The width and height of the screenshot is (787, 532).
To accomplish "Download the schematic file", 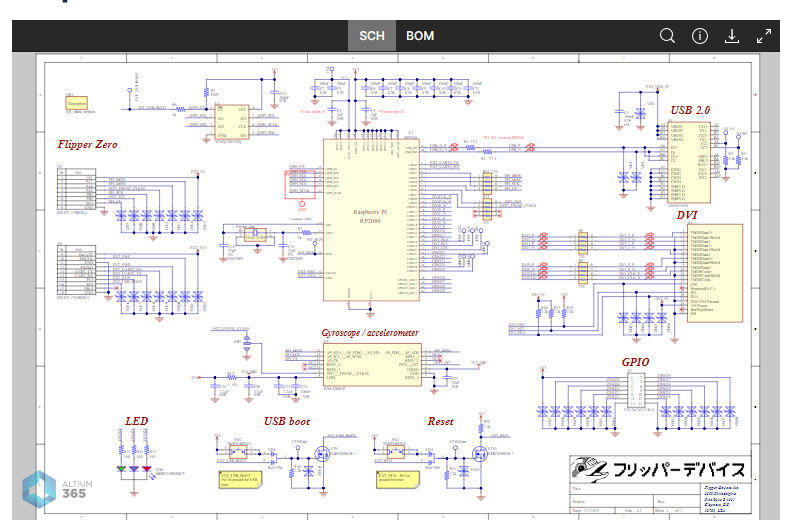I will tap(732, 36).
